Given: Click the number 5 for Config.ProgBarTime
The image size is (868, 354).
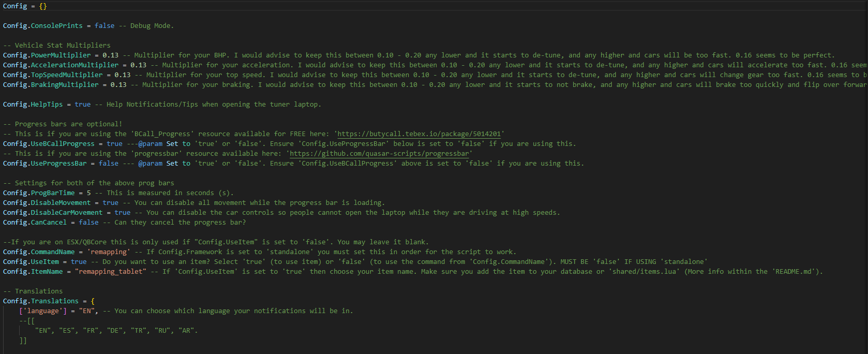Looking at the screenshot, I should pos(88,193).
